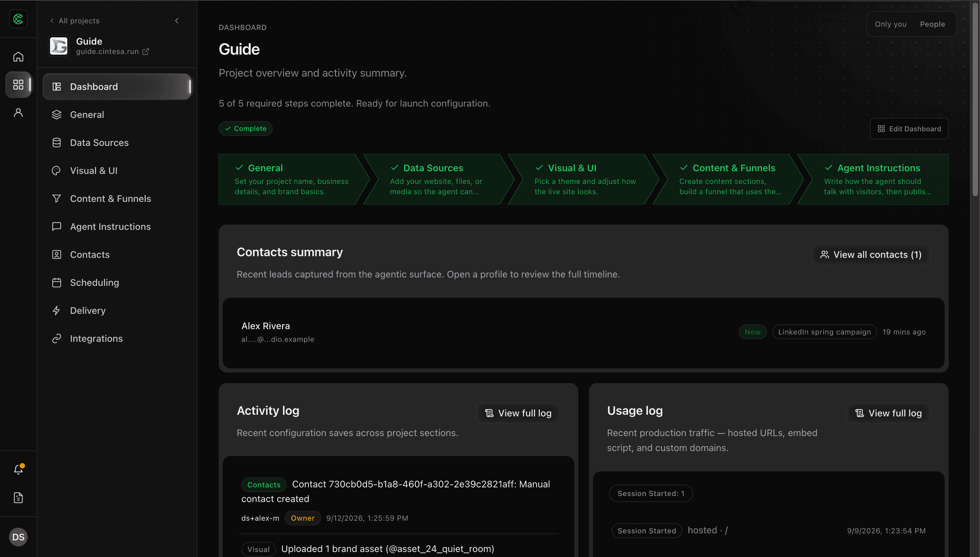Click the Content & Funnels filter icon

pyautogui.click(x=57, y=199)
